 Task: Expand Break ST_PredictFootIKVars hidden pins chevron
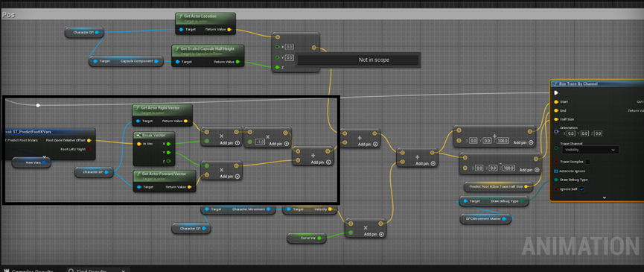tap(45, 156)
